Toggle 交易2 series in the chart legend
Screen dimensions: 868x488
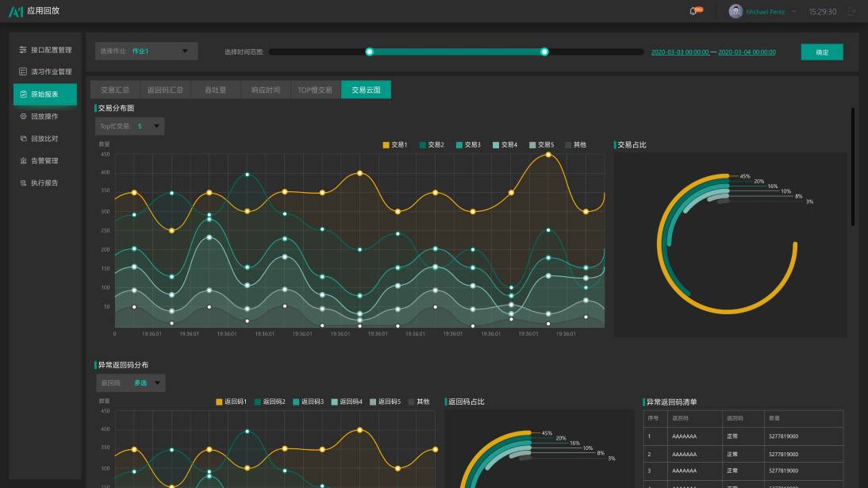coord(432,144)
